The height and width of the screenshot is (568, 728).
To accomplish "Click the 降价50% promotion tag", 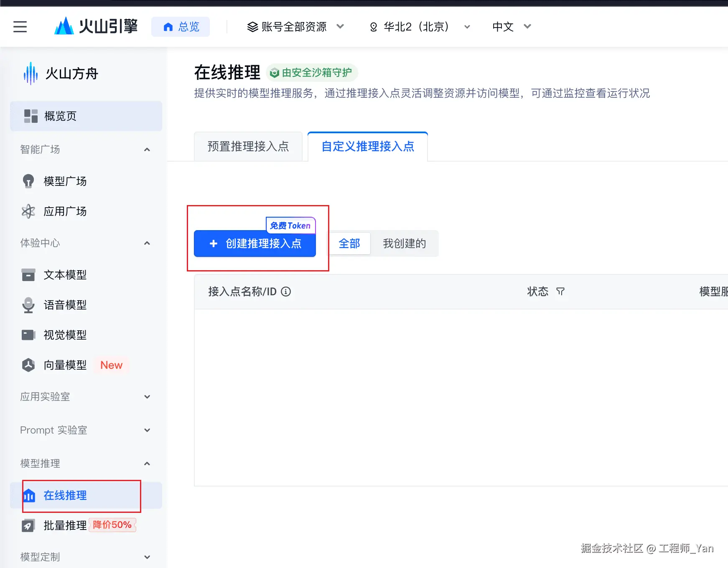I will pos(112,525).
